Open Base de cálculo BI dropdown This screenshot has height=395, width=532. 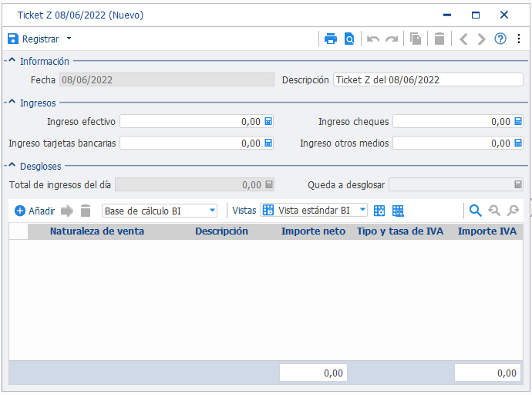(212, 211)
